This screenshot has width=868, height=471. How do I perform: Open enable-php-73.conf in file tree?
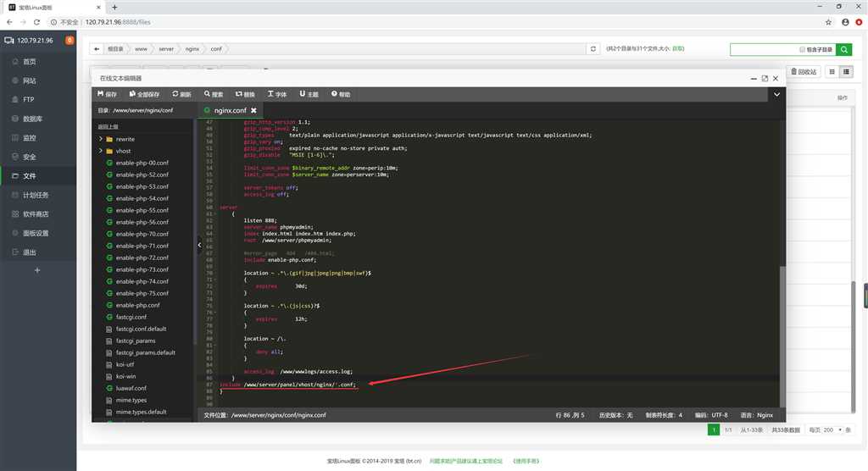click(142, 269)
